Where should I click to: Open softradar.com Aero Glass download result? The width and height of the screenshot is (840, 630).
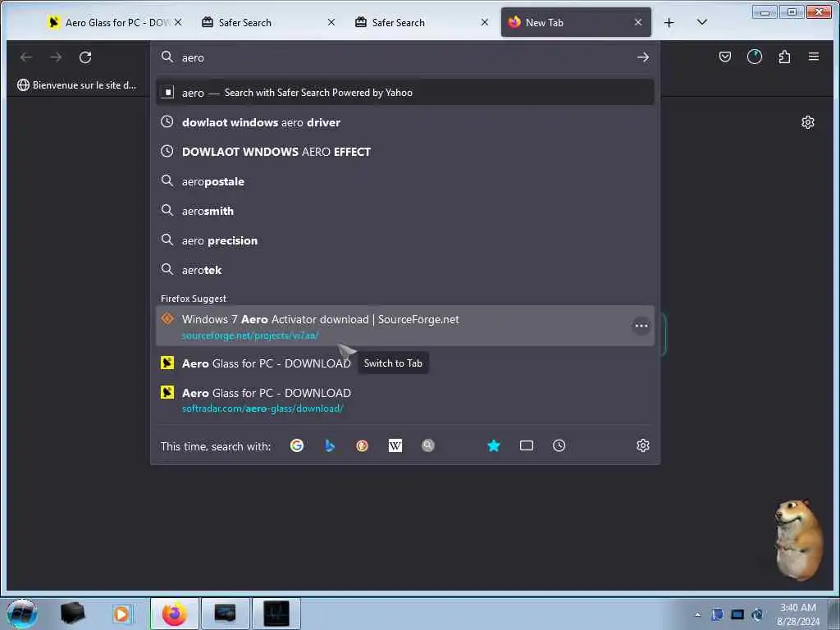[405, 400]
